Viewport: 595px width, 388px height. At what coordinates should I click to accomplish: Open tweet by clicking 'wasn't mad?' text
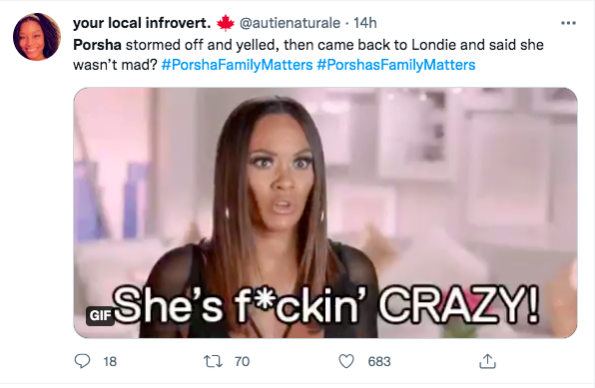[x=115, y=65]
